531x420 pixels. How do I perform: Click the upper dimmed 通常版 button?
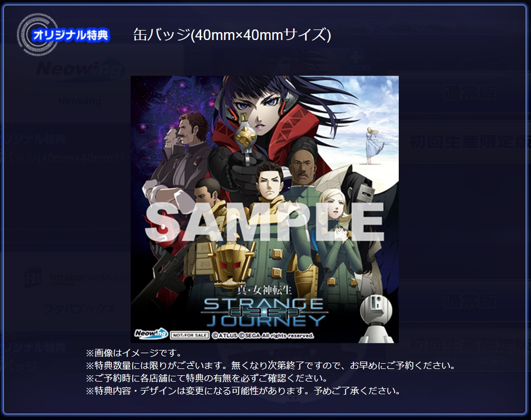[470, 93]
